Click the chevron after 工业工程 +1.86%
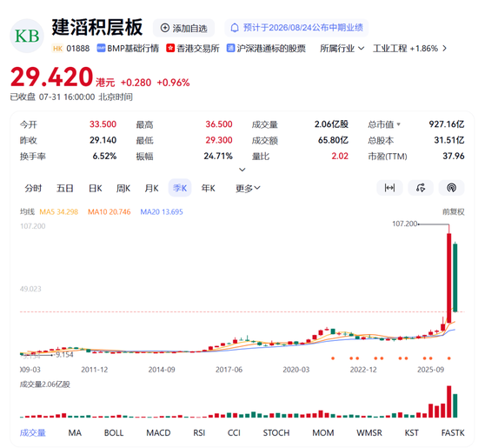This screenshot has width=478, height=448. tap(444, 48)
